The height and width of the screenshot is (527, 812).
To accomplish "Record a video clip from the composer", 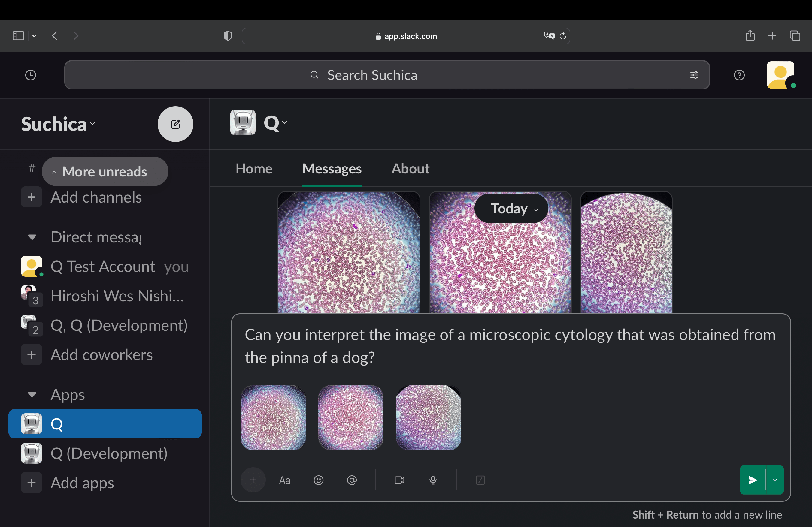I will [x=399, y=480].
